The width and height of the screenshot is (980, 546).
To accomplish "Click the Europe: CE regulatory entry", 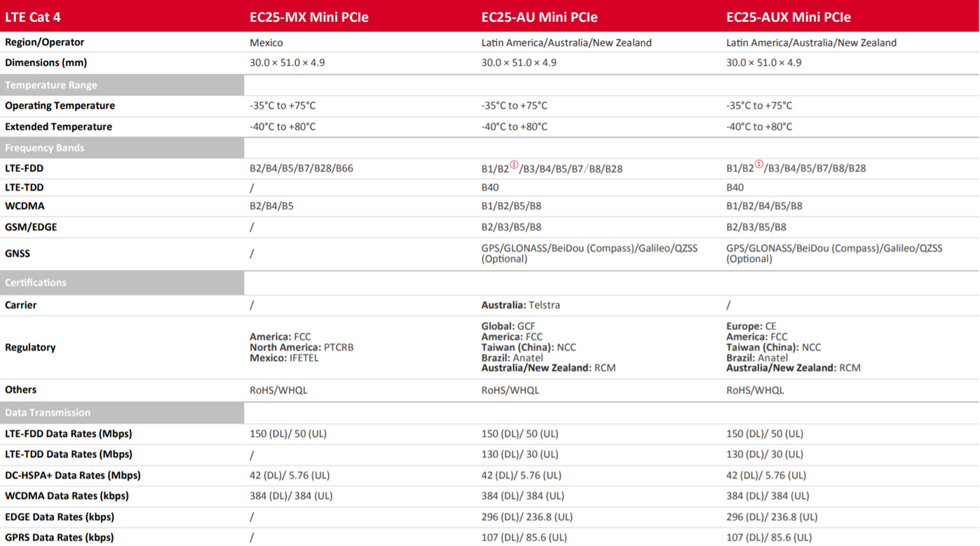I will 753,327.
